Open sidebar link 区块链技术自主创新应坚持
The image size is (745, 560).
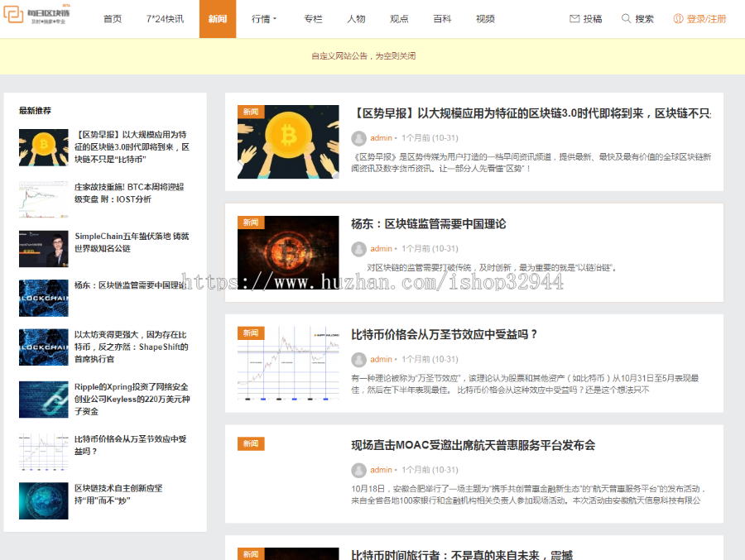click(118, 495)
